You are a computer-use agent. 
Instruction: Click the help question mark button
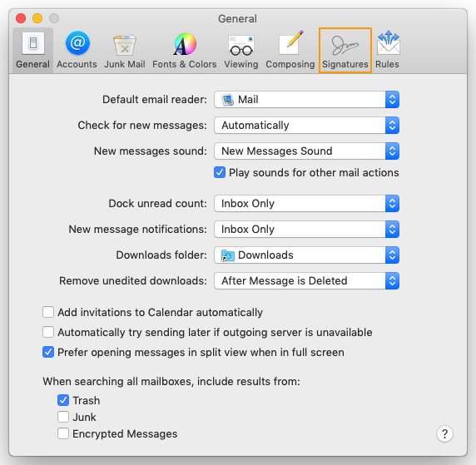pos(444,433)
